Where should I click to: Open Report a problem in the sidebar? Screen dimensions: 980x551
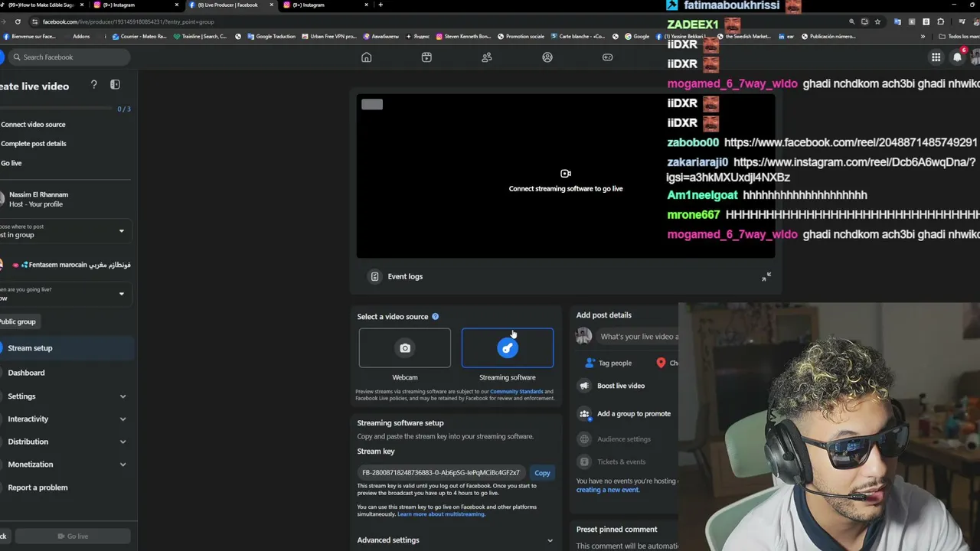[67, 487]
